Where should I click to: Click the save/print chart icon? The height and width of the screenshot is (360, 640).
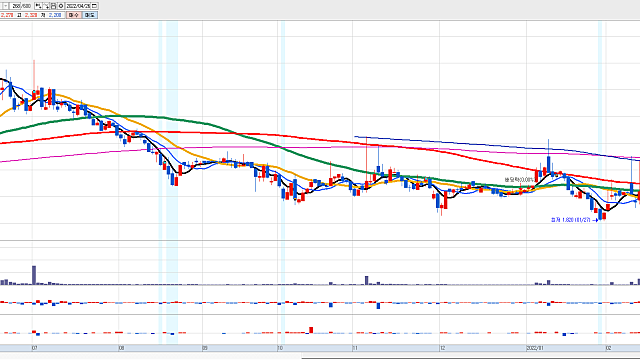click(53, 6)
